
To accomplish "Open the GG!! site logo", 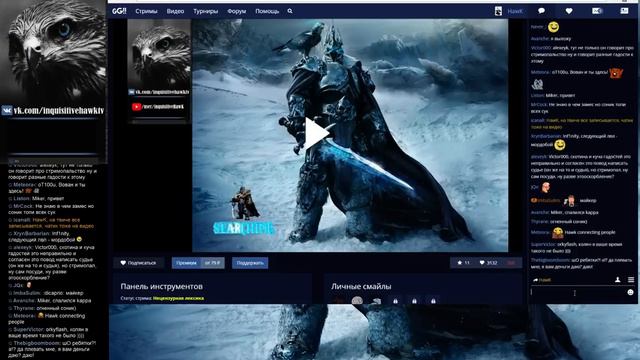I will point(119,11).
